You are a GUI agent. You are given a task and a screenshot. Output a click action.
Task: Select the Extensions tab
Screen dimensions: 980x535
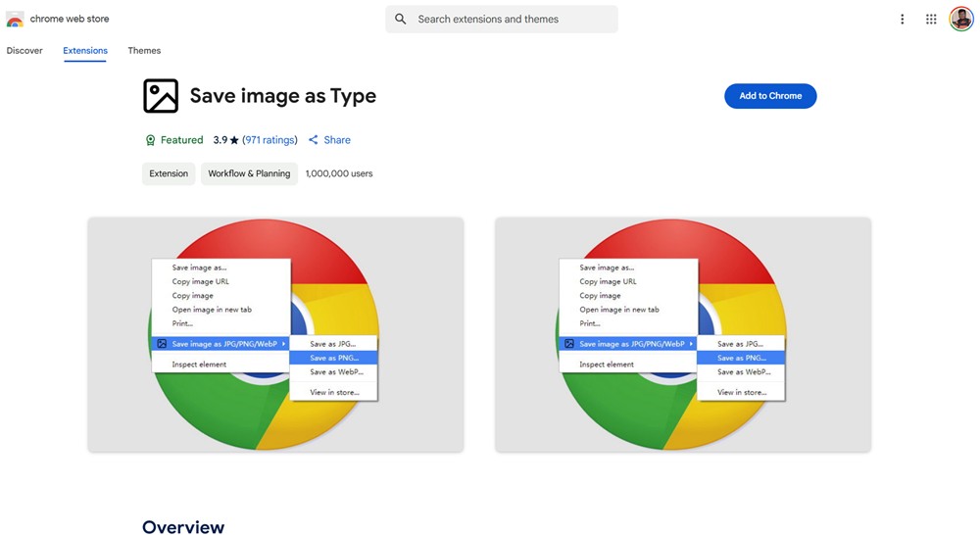pos(85,51)
